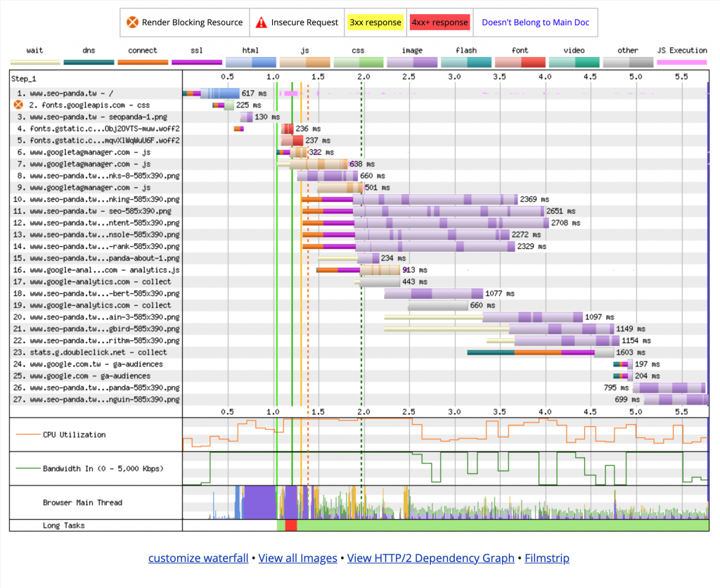The height and width of the screenshot is (588, 720).
Task: Click the red block in Long Tasks bar
Action: tap(290, 525)
